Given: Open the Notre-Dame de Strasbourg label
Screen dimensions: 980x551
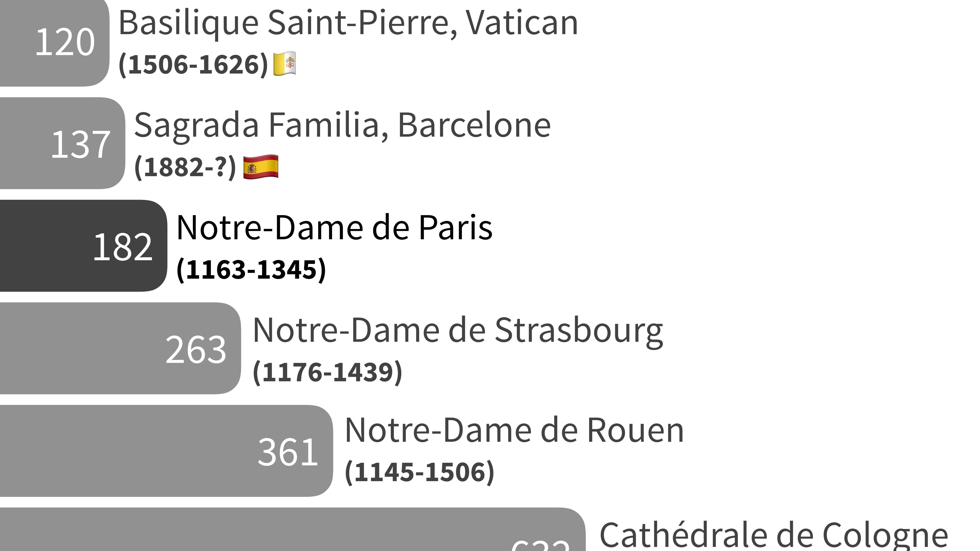Looking at the screenshot, I should point(458,330).
